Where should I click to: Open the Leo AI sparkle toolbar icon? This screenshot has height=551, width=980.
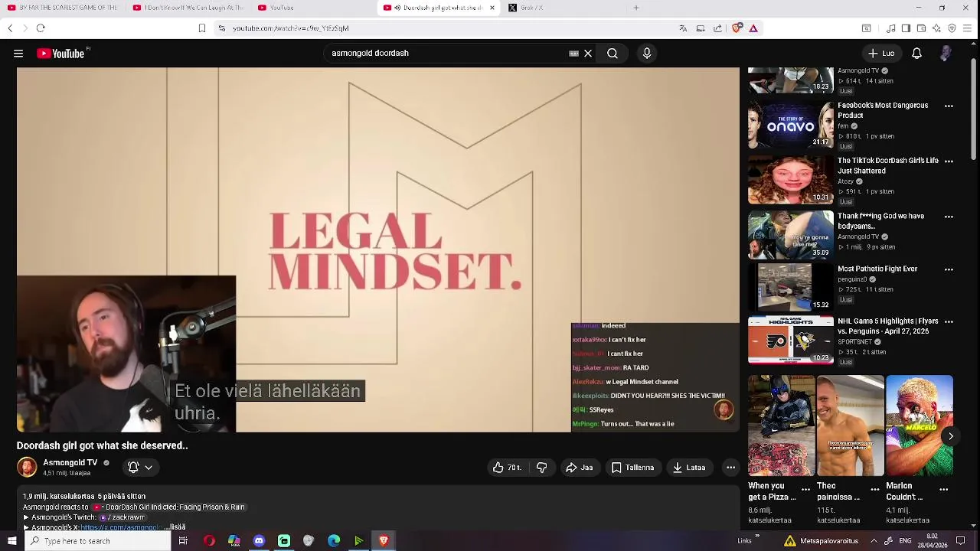[x=936, y=28]
